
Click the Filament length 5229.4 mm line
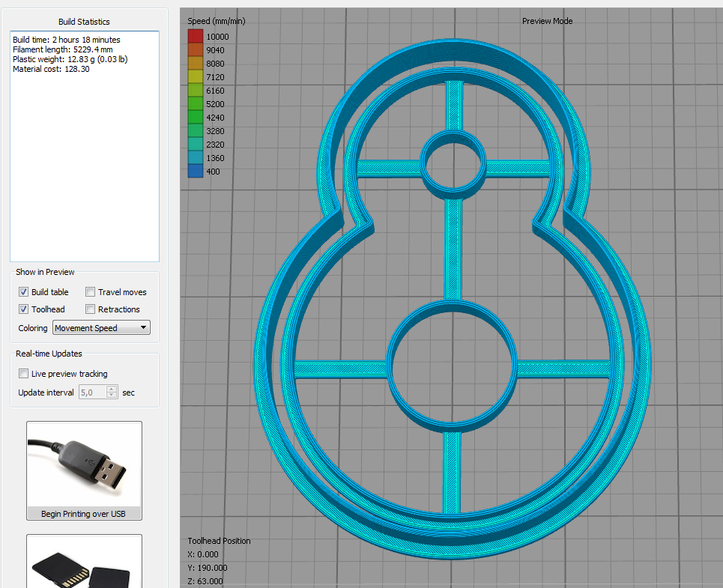click(x=63, y=49)
